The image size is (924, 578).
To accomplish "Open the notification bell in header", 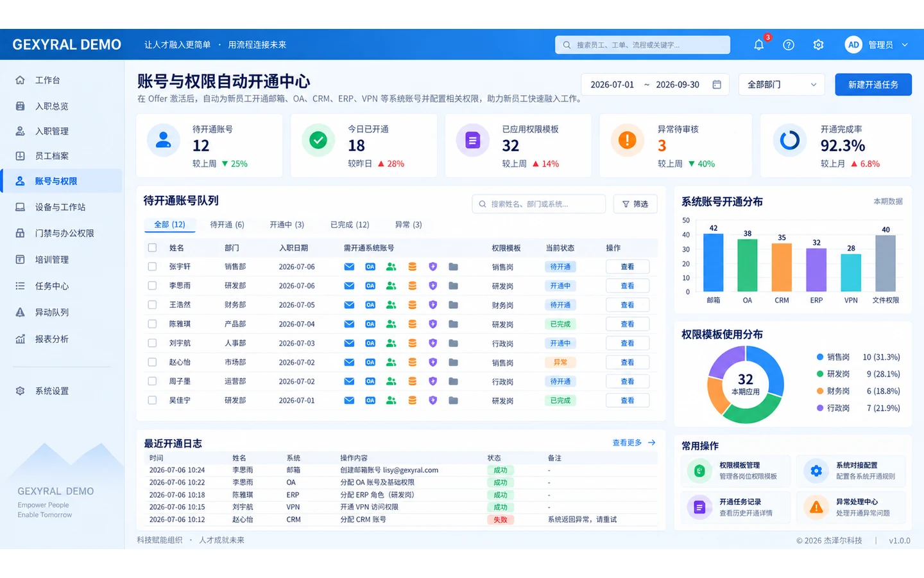I will 758,45.
